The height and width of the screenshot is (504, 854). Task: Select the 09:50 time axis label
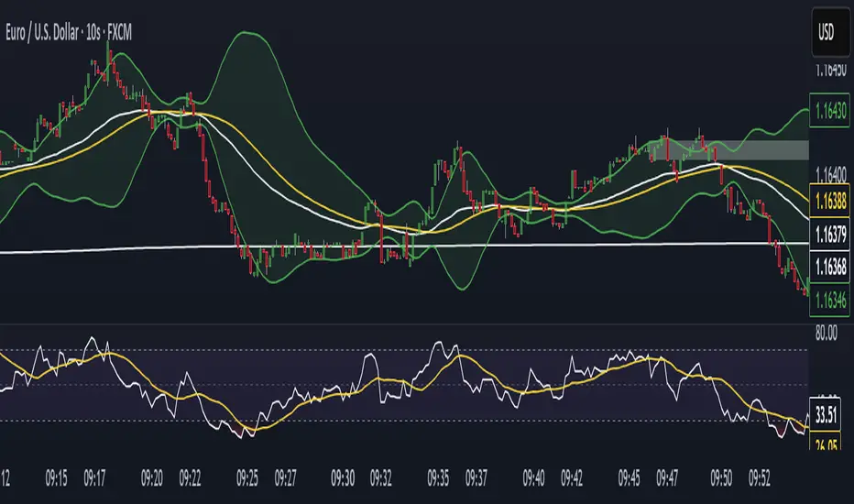724,477
